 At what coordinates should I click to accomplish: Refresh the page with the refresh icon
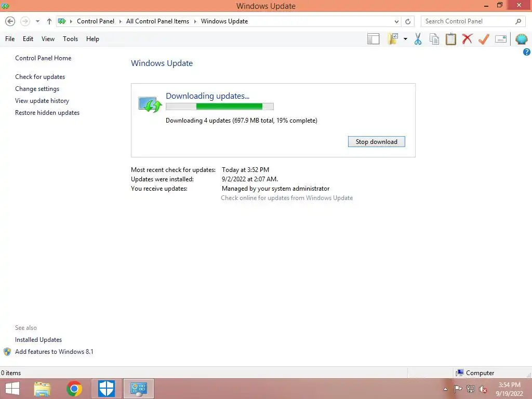[x=408, y=21]
